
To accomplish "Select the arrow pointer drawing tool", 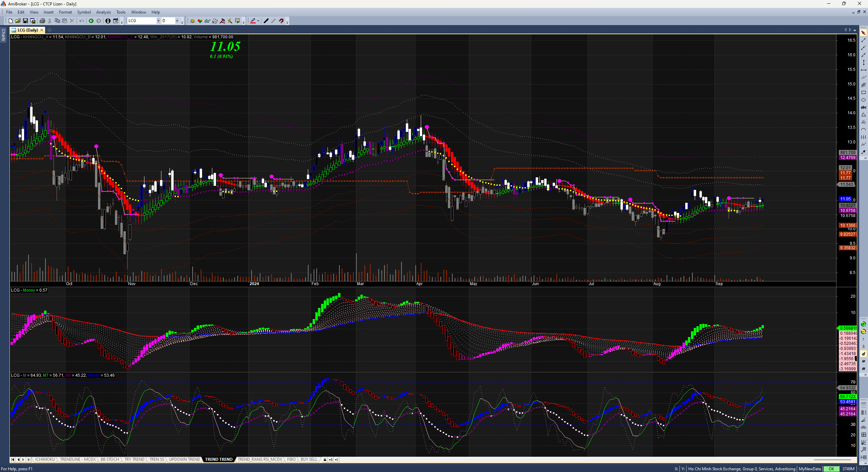I will (x=863, y=33).
